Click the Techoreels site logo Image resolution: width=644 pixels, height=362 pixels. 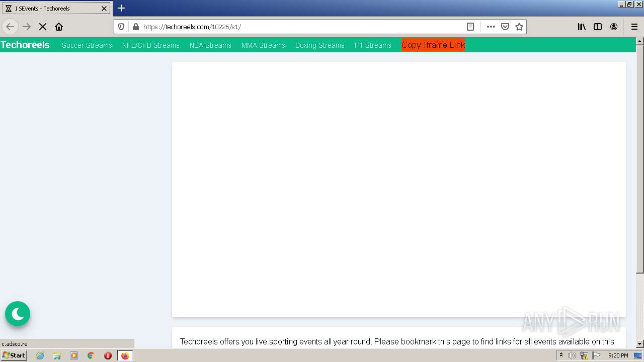[25, 45]
